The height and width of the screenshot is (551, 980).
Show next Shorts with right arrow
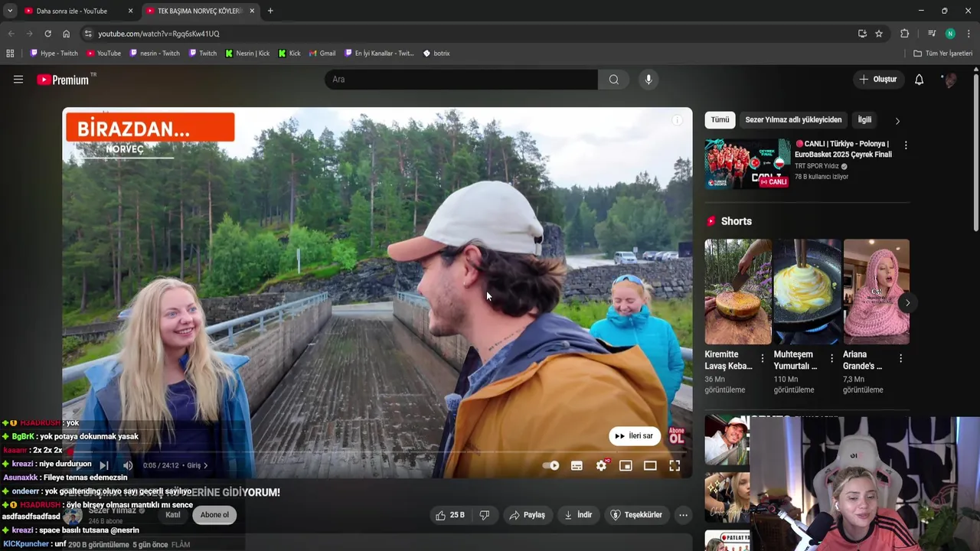pyautogui.click(x=907, y=303)
